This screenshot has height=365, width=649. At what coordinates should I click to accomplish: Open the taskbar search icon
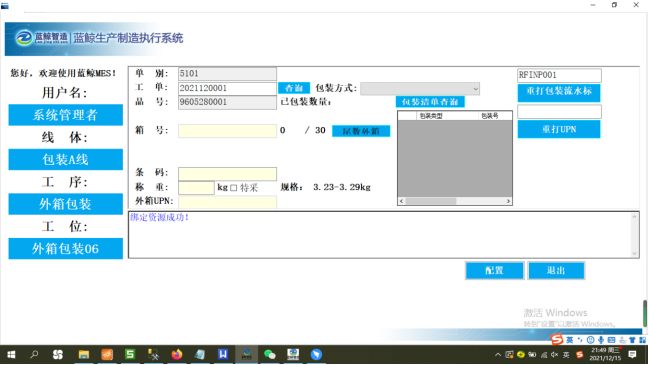[34, 355]
